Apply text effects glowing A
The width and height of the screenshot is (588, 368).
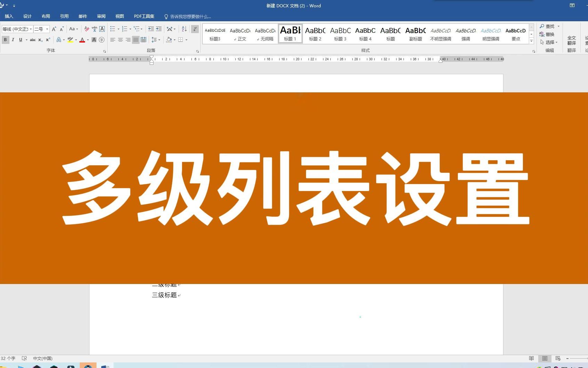[x=59, y=40]
